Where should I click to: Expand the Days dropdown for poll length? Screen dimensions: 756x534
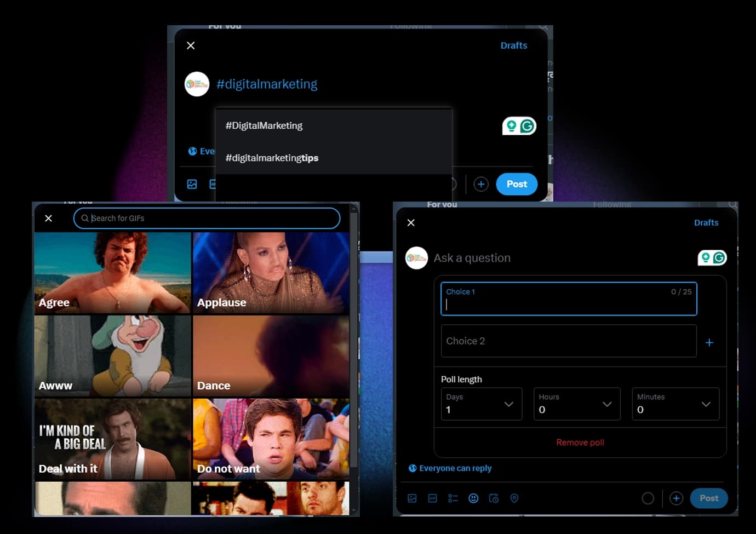[481, 404]
